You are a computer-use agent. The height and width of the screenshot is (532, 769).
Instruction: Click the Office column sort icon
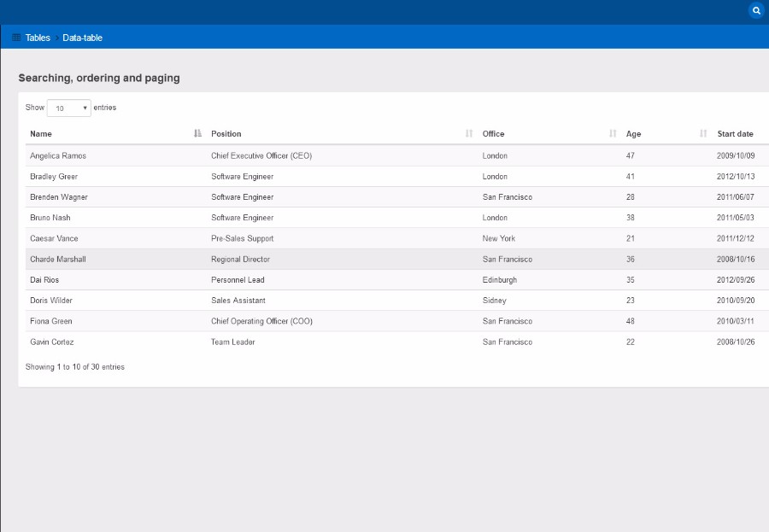pyautogui.click(x=613, y=133)
